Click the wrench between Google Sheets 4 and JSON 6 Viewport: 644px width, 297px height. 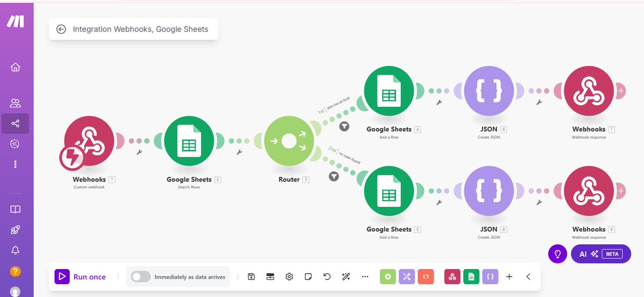(439, 102)
